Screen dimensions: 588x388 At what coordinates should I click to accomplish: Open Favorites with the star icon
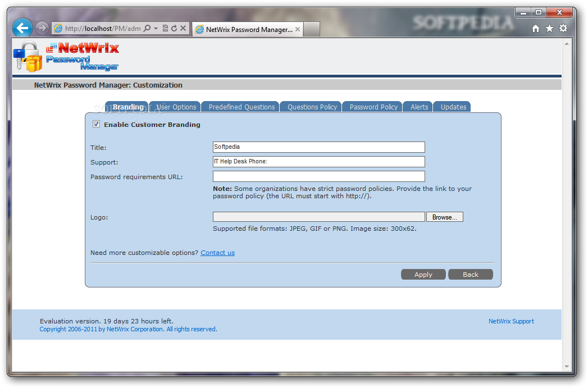click(x=549, y=29)
